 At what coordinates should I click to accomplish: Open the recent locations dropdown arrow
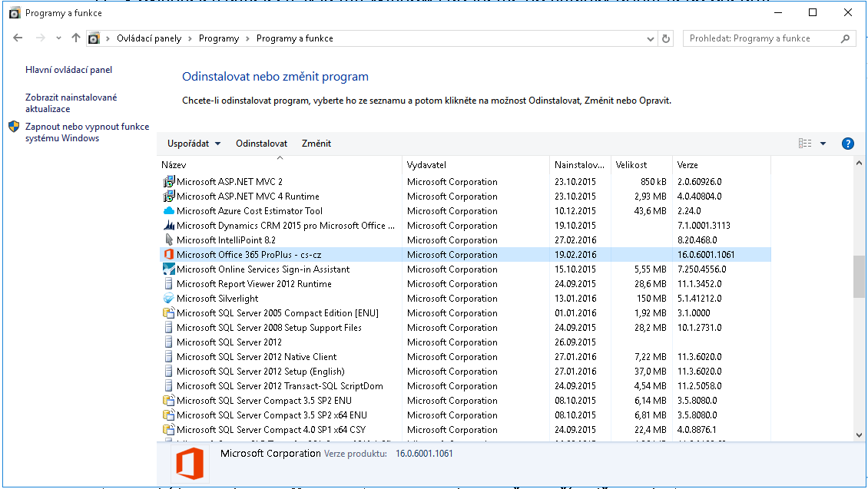pyautogui.click(x=58, y=38)
